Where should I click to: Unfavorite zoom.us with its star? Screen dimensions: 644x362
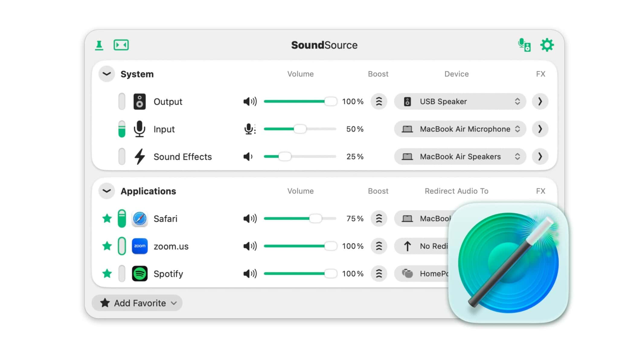(x=107, y=246)
